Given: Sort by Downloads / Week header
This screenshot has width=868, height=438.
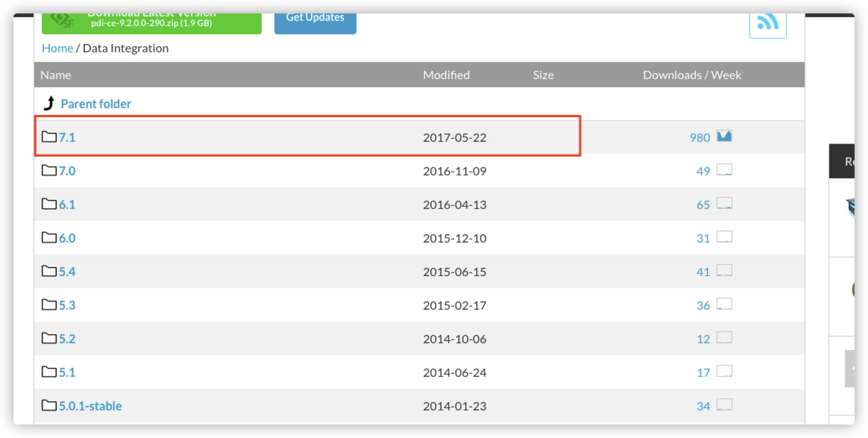Looking at the screenshot, I should [x=692, y=75].
